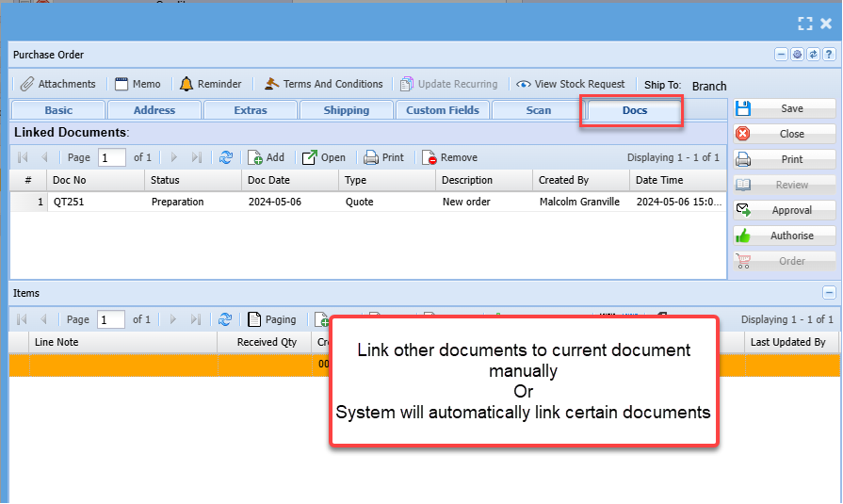This screenshot has width=843, height=504.
Task: Print the linked documents list
Action: (384, 157)
